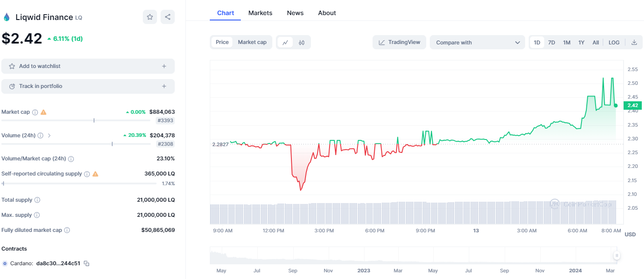The image size is (644, 279).
Task: Select the line chart icon
Action: [x=285, y=43]
